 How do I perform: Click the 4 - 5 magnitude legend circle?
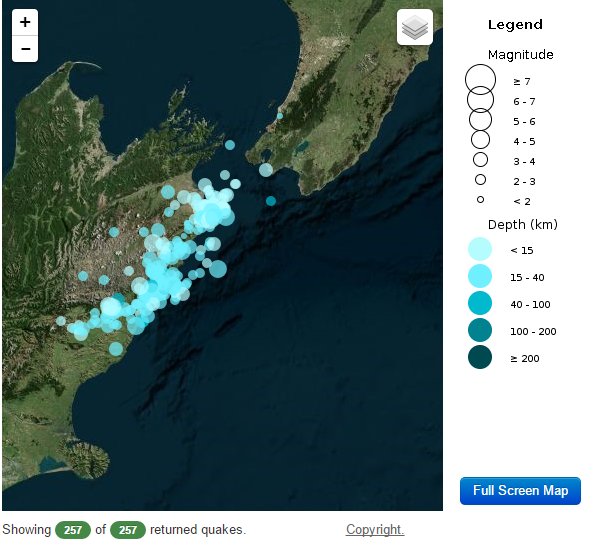click(x=480, y=140)
